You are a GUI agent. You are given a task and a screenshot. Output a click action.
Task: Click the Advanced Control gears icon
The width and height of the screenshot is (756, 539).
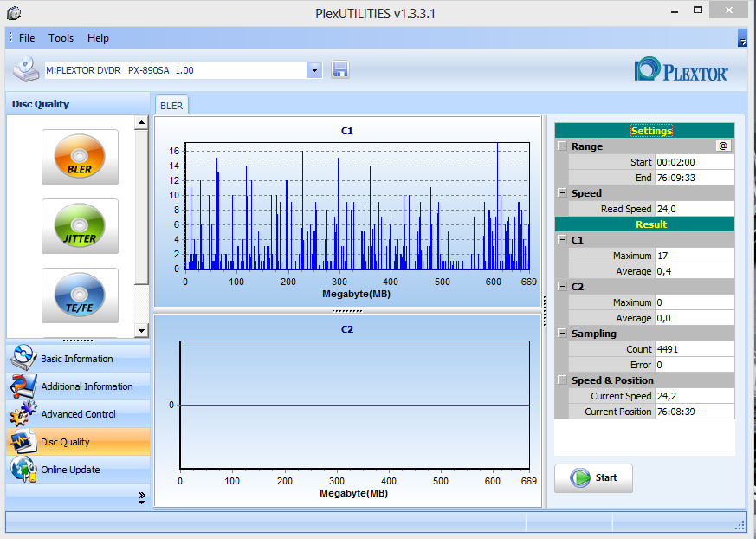(23, 413)
